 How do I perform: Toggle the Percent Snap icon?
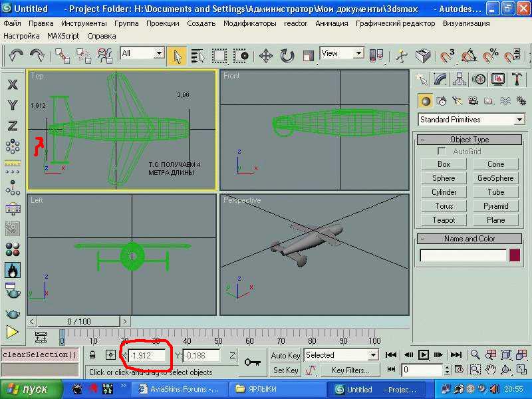pos(490,56)
